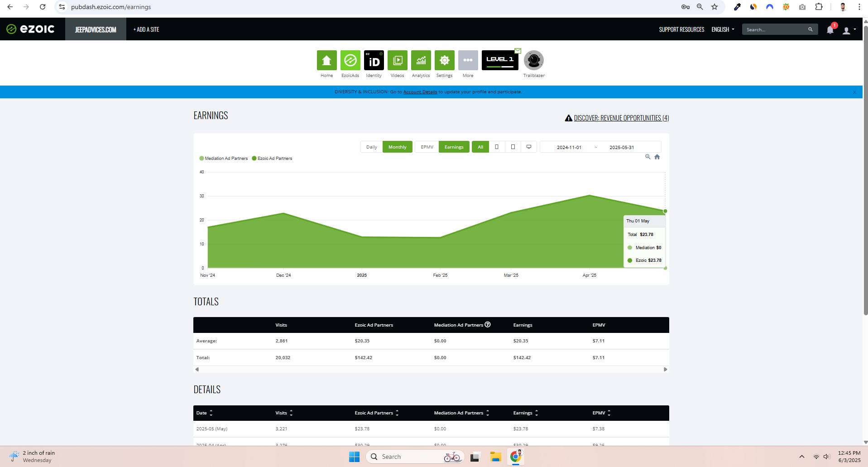Select All devices filter

[480, 147]
